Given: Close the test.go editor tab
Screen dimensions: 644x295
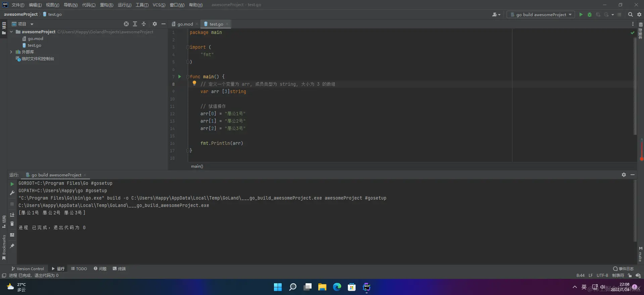Looking at the screenshot, I should [x=227, y=24].
